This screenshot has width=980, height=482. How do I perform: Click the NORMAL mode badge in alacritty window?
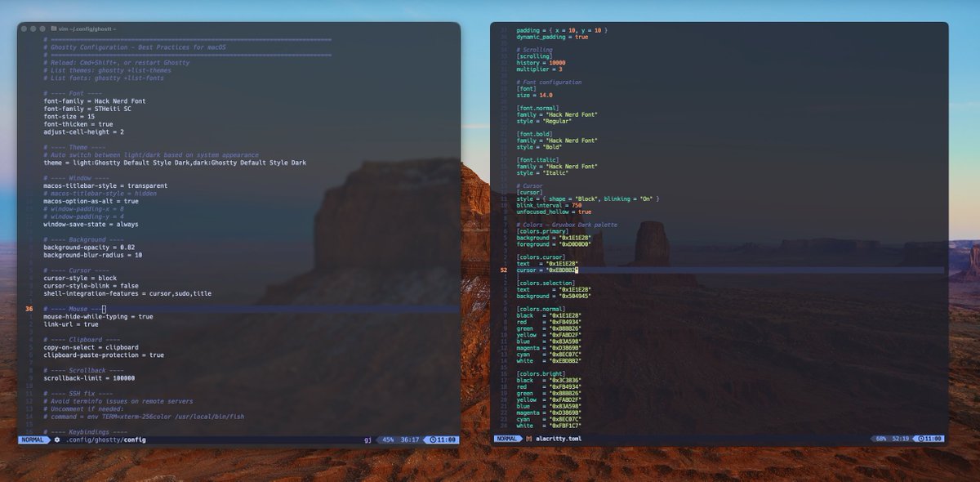(507, 439)
